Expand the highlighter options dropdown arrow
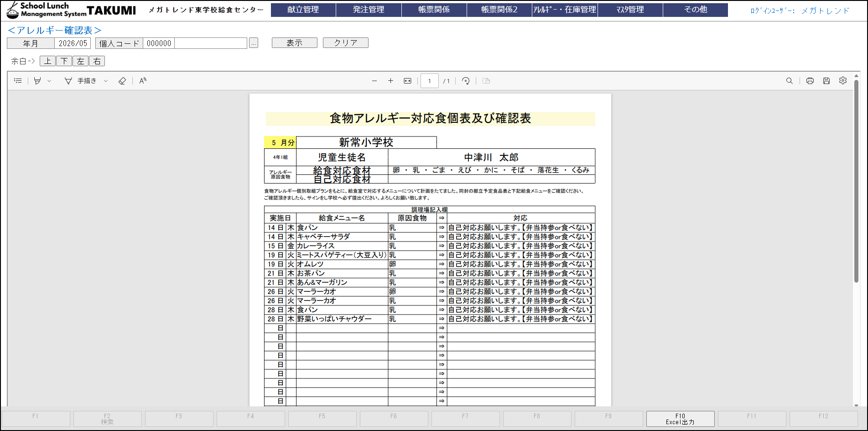The width and height of the screenshot is (868, 431). pyautogui.click(x=49, y=81)
